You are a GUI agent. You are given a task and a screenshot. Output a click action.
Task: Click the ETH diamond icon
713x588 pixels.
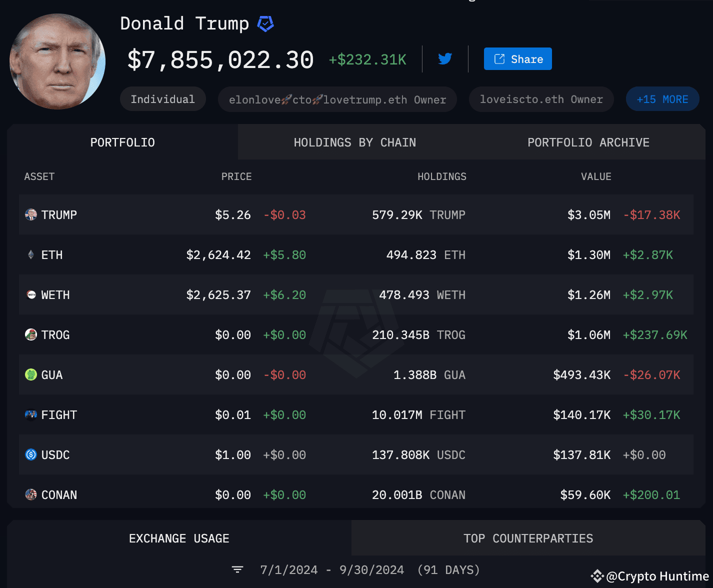[31, 255]
